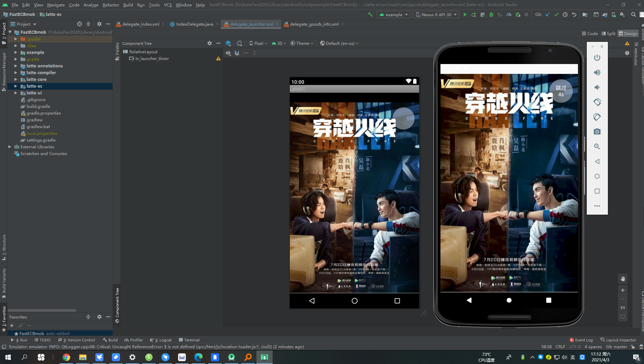Click Git update project arrow icon
The image size is (644, 364).
click(548, 14)
